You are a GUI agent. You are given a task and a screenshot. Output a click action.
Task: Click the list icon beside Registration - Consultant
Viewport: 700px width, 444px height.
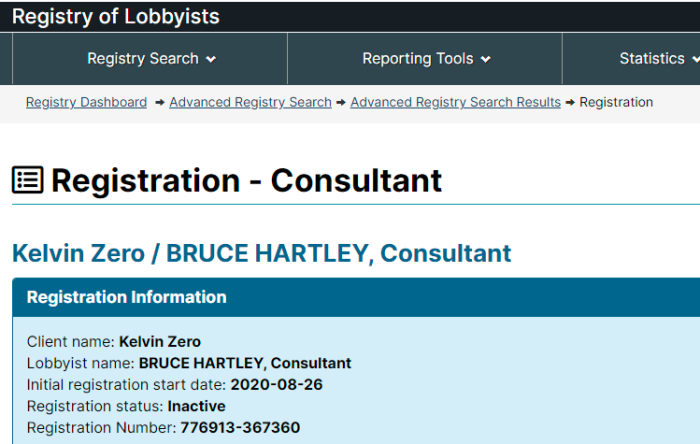[x=28, y=180]
